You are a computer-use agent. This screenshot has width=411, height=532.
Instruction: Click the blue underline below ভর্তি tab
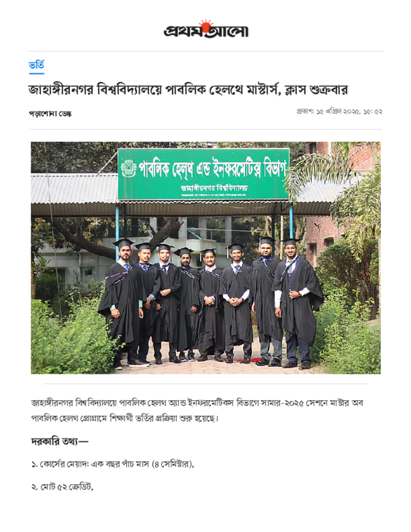(x=36, y=73)
